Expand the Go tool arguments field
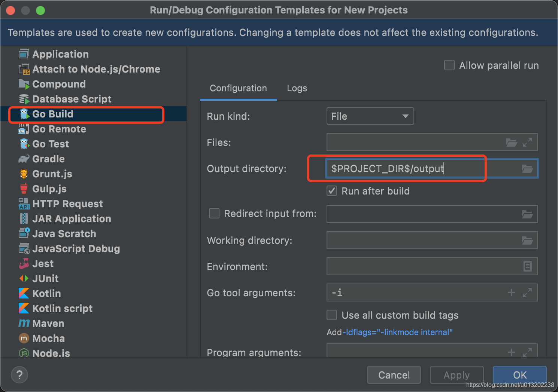 pos(527,293)
